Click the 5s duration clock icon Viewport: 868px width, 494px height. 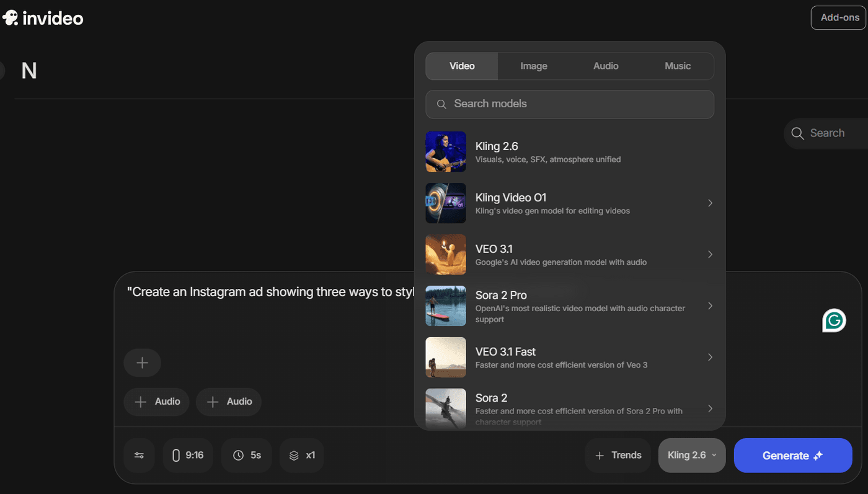238,456
